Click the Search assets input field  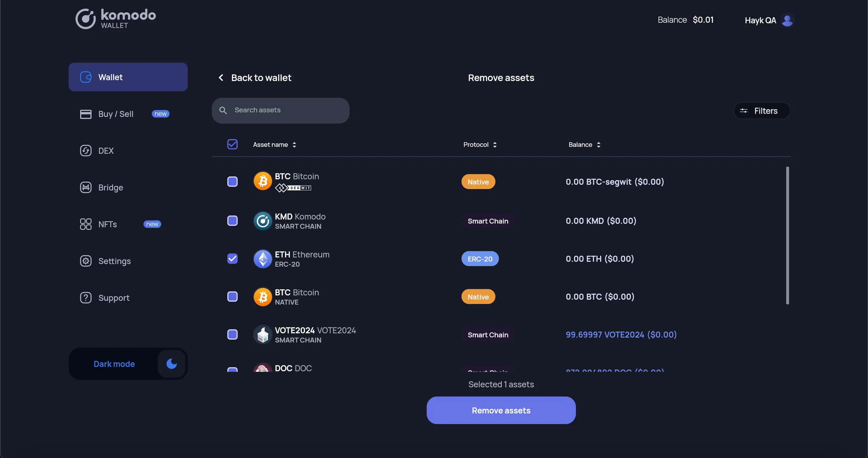tap(281, 110)
